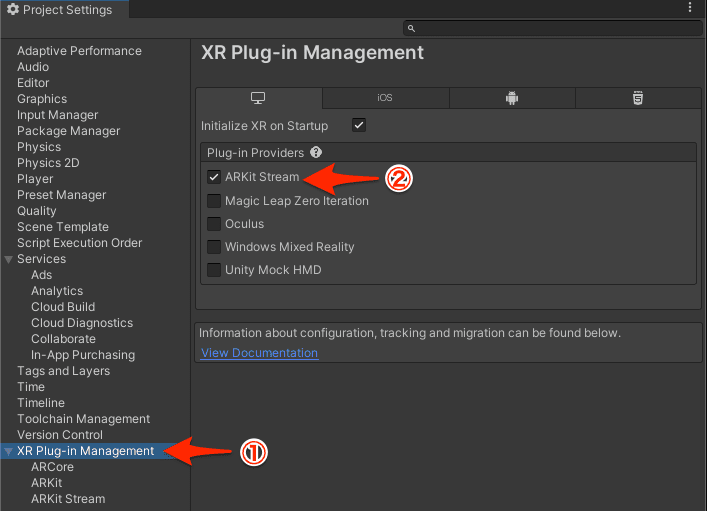The width and height of the screenshot is (707, 511).
Task: Open Graphics settings
Action: coord(42,99)
